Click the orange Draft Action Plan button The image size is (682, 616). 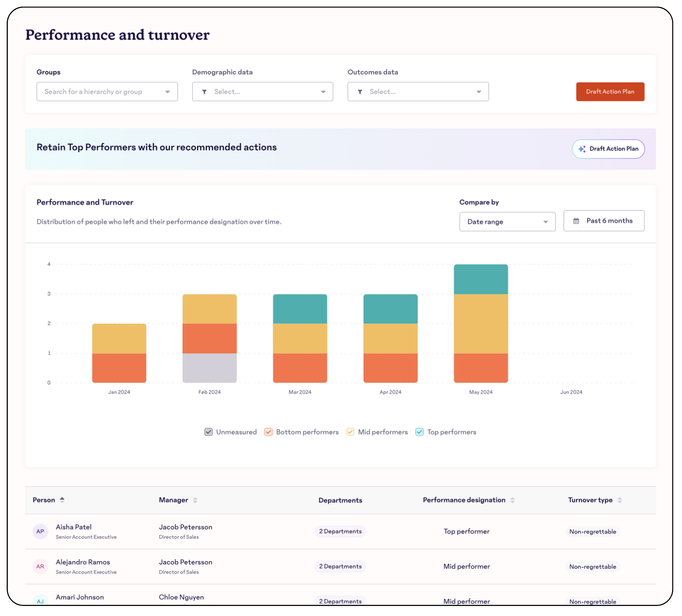click(610, 92)
